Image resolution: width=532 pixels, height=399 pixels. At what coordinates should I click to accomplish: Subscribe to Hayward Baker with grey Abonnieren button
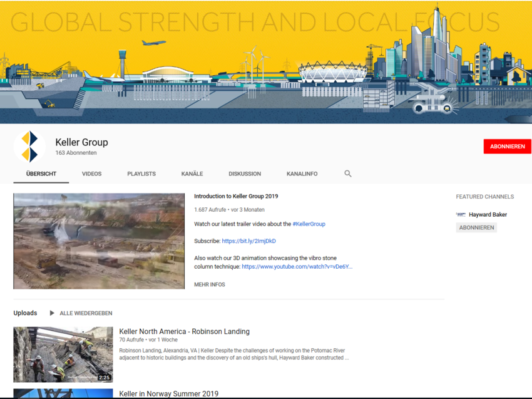pos(476,227)
